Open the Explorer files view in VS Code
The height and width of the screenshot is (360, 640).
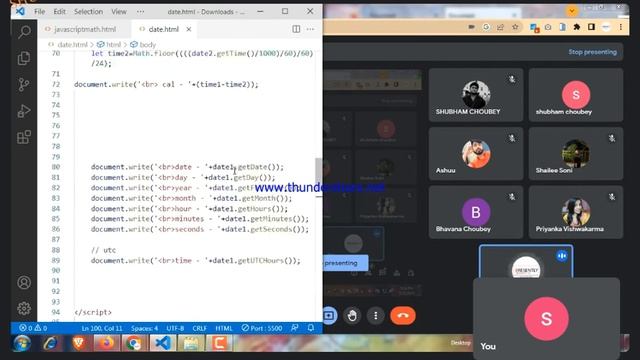24,58
